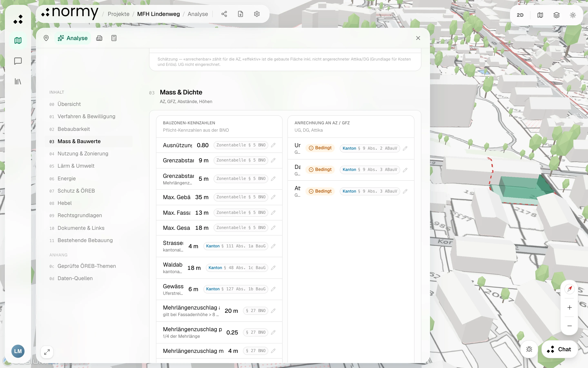
Task: Click Projekte breadcrumb link
Action: click(x=119, y=14)
